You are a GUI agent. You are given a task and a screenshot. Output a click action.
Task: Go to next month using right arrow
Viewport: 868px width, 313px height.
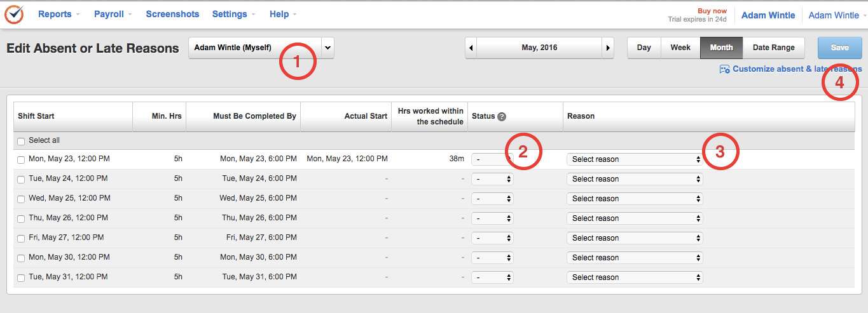pos(608,48)
